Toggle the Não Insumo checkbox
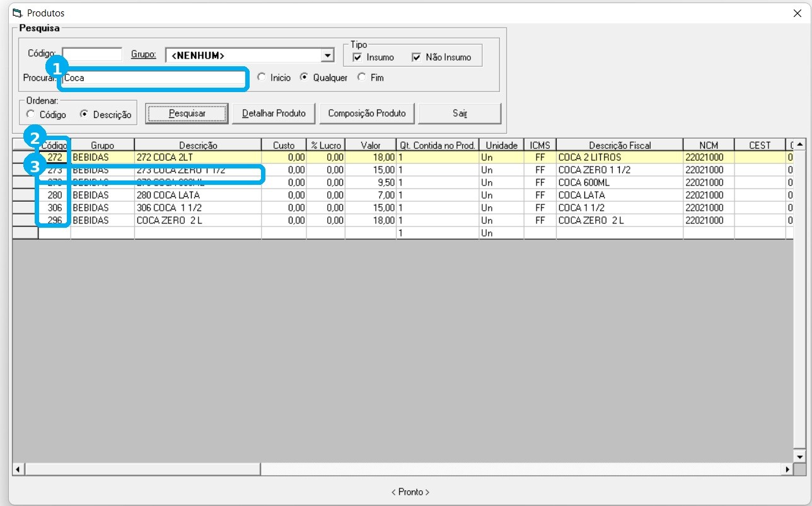The width and height of the screenshot is (812, 506). coord(416,57)
